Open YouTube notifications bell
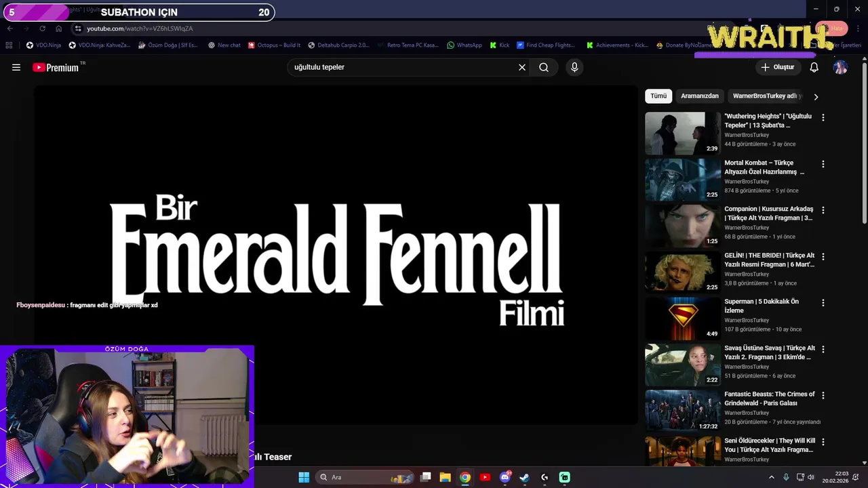 pos(814,67)
